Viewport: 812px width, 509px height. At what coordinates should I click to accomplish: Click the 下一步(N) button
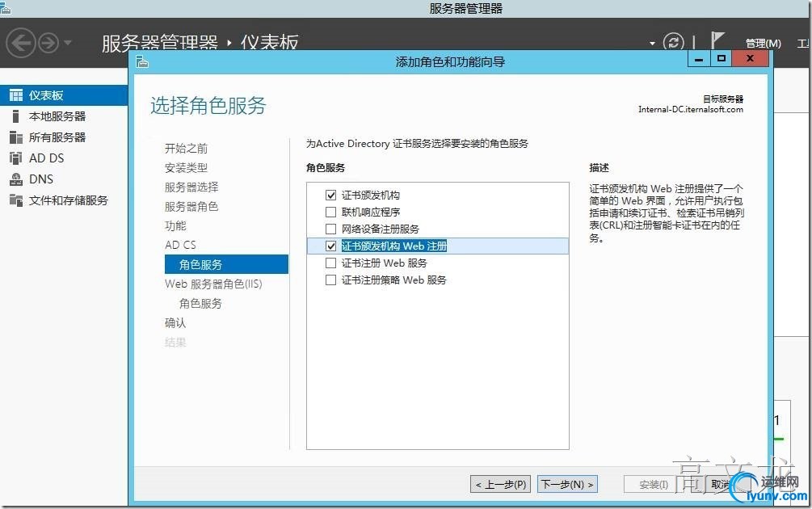click(x=567, y=484)
